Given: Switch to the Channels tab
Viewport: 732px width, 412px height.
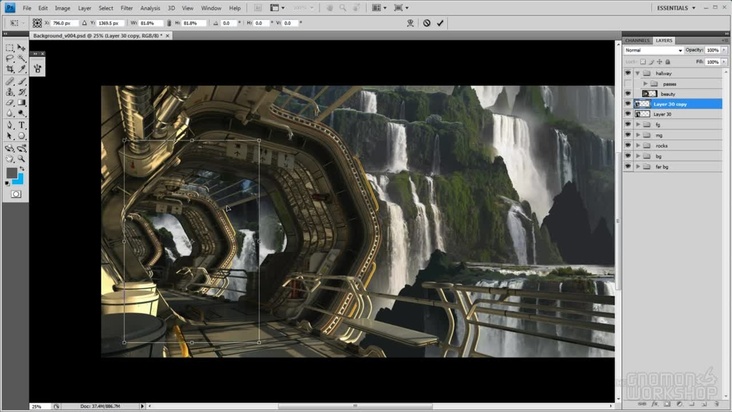Looking at the screenshot, I should tap(637, 41).
